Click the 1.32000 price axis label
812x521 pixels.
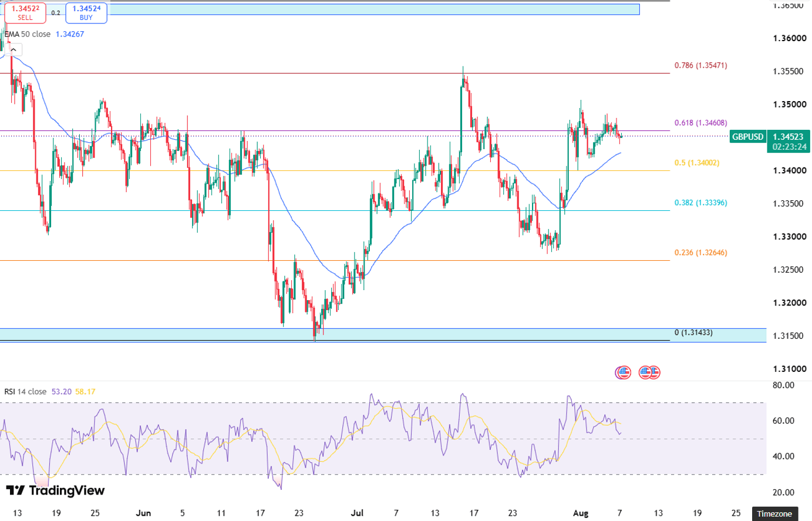[790, 303]
